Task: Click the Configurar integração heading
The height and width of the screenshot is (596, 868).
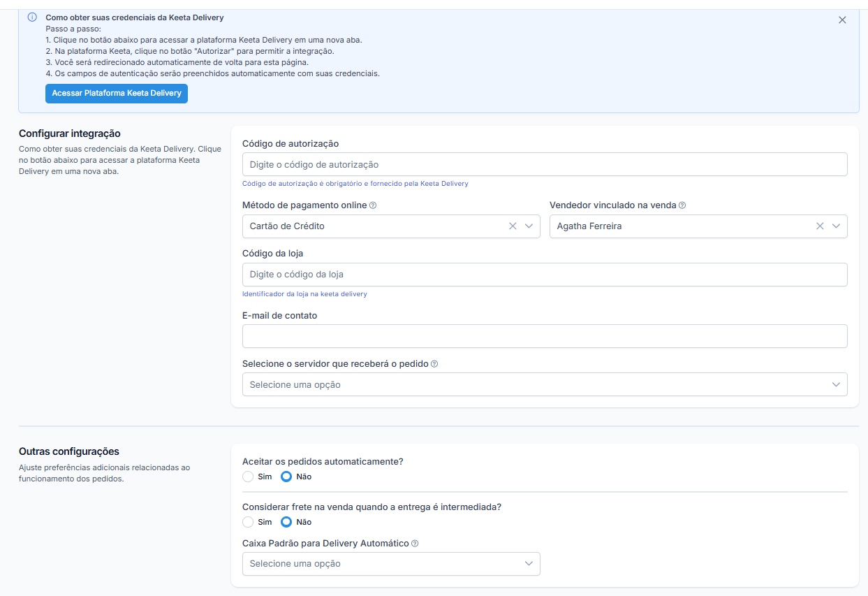Action: [70, 133]
